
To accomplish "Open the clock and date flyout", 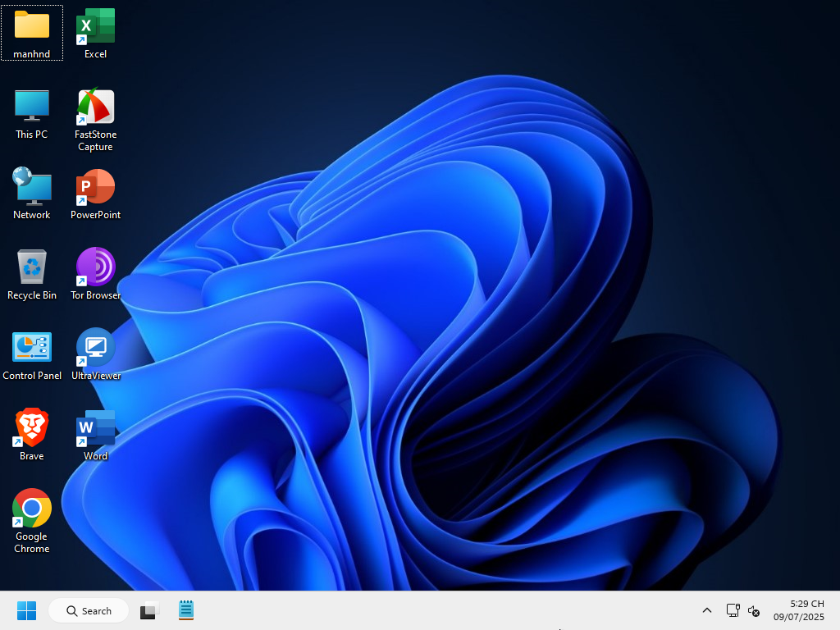I will click(x=798, y=610).
